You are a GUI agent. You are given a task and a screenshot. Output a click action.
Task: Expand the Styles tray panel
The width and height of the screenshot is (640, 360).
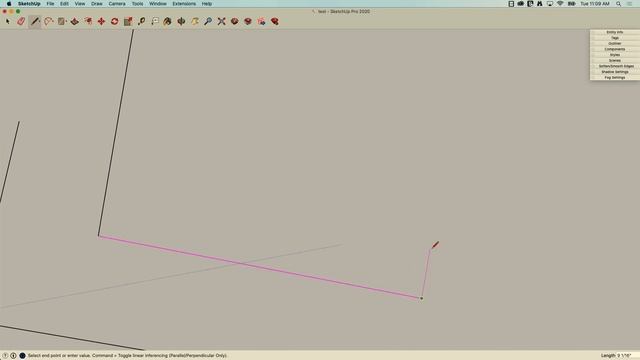(615, 55)
